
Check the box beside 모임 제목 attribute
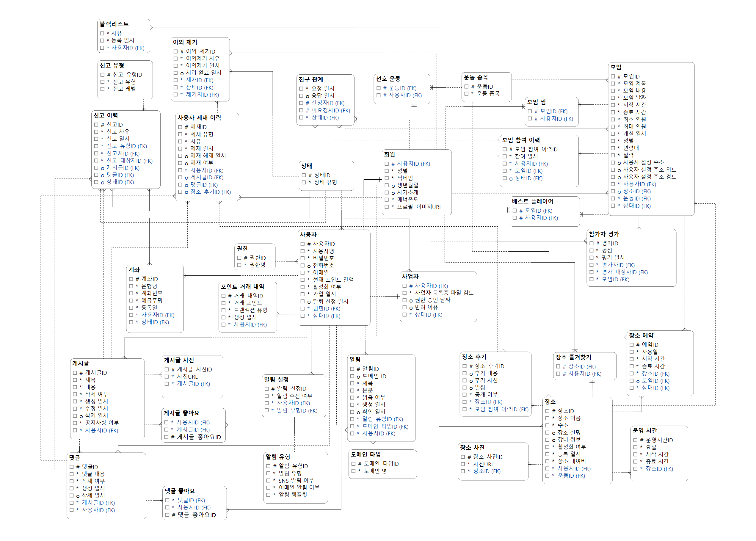[x=613, y=84]
